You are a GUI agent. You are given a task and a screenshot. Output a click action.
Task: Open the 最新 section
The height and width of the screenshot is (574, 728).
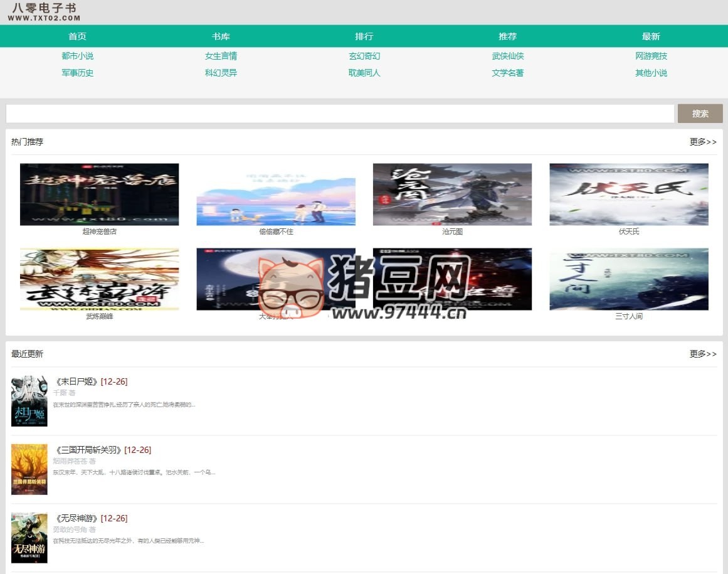coord(651,36)
